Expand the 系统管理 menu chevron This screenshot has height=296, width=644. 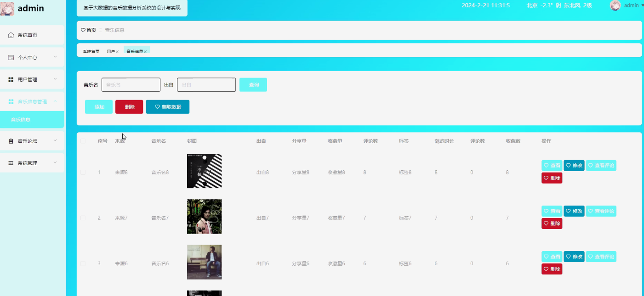pyautogui.click(x=55, y=162)
